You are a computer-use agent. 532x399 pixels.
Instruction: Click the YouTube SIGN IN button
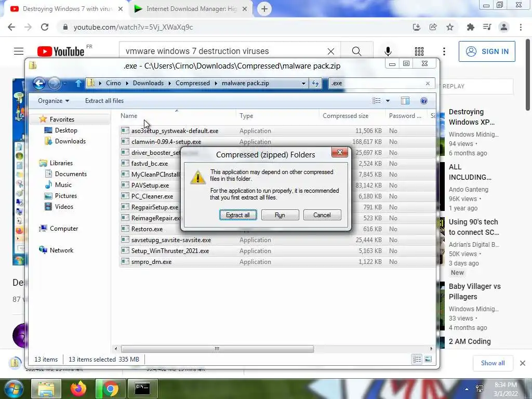(487, 51)
